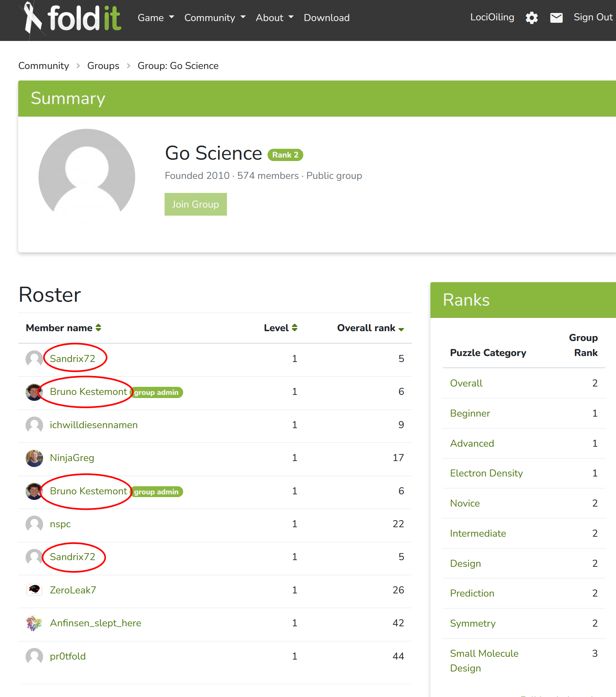Screen dimensions: 616x697
Task: Open the Download page
Action: click(x=326, y=18)
